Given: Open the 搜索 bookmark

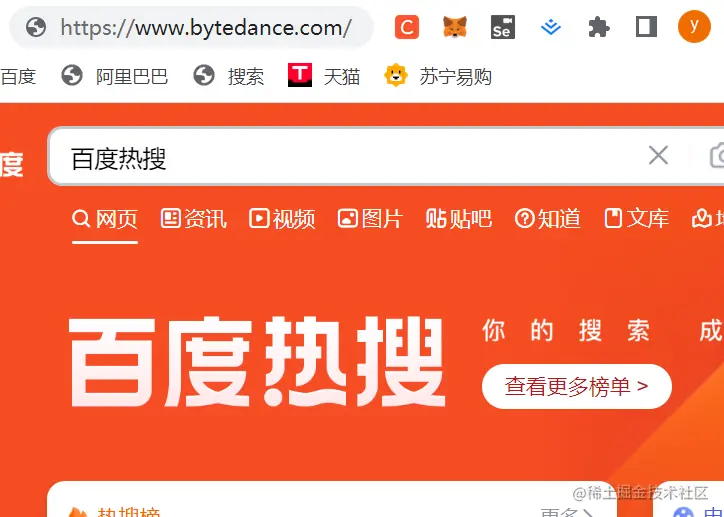Looking at the screenshot, I should (x=229, y=76).
